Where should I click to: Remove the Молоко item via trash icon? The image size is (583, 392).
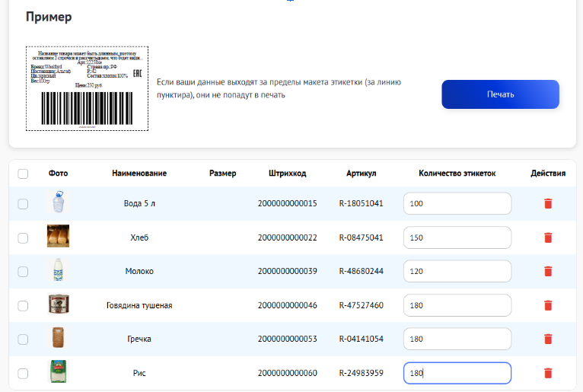547,272
